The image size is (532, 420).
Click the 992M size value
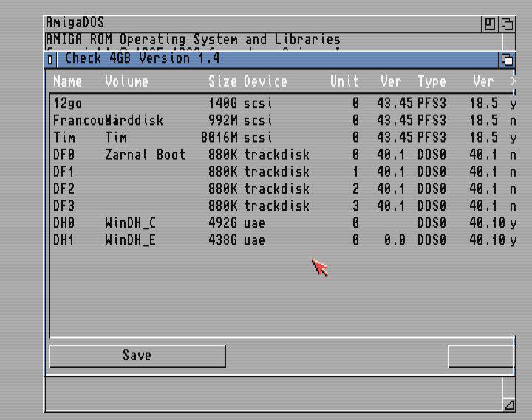coord(222,121)
